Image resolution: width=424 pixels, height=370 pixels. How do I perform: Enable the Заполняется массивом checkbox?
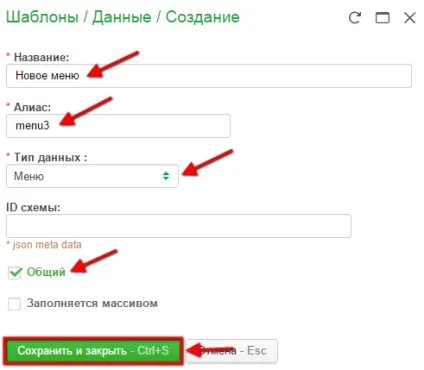[x=14, y=304]
